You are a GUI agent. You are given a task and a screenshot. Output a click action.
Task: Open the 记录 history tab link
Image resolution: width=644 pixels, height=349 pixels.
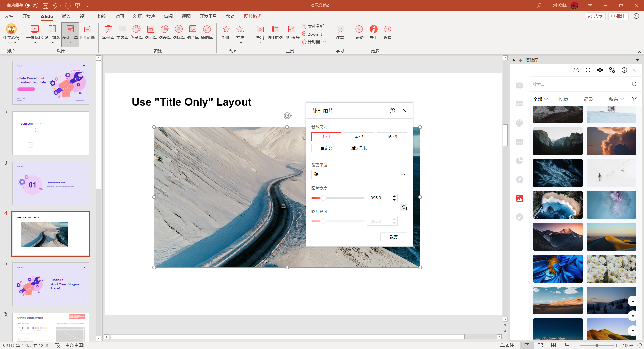point(588,99)
